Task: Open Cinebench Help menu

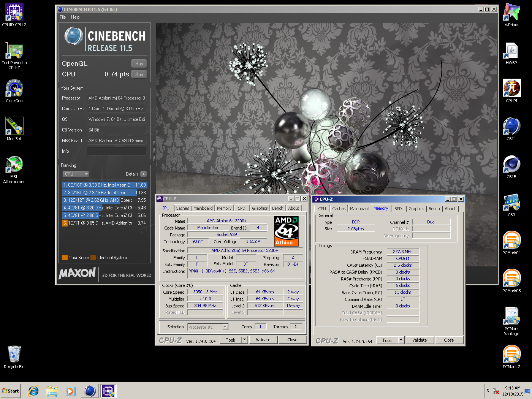Action: [75, 17]
